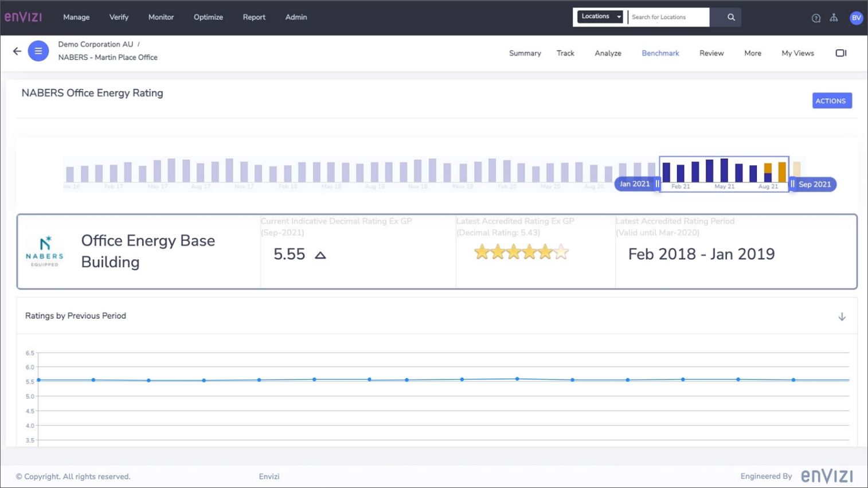Click the NABERS Office Energy Rating title
868x488 pixels.
[92, 93]
